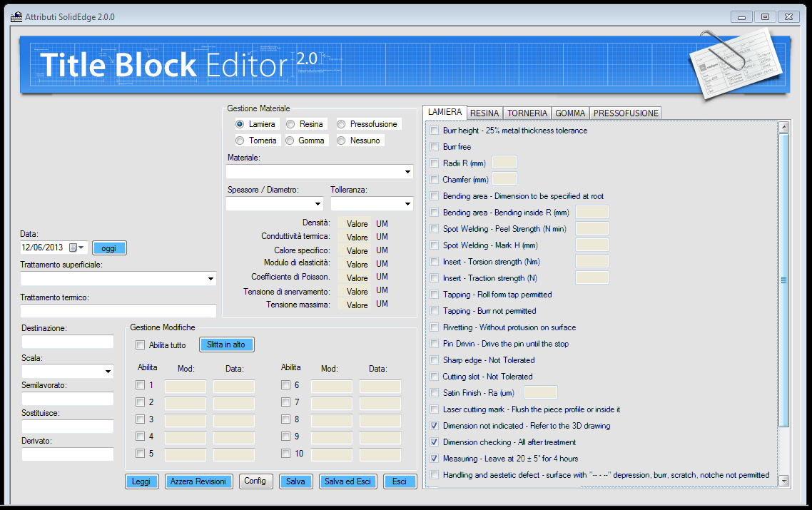Select the LAMIERA tab
Viewport: 812px width, 510px height.
[445, 112]
